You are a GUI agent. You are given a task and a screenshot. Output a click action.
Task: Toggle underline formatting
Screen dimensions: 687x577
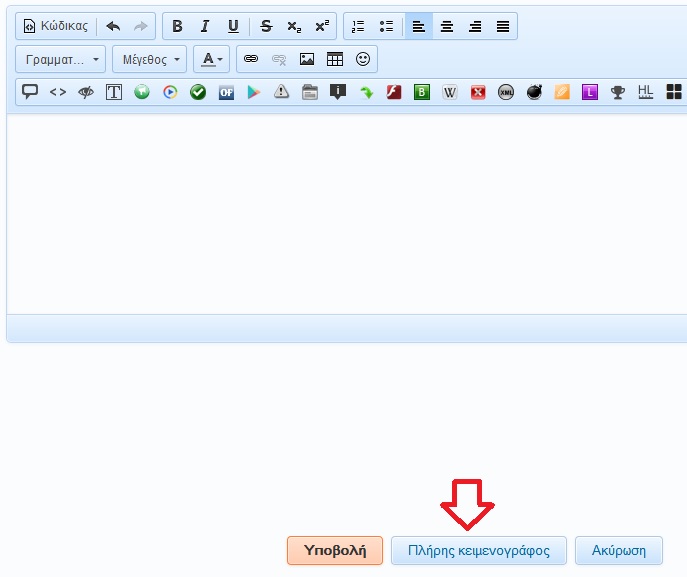(x=233, y=26)
